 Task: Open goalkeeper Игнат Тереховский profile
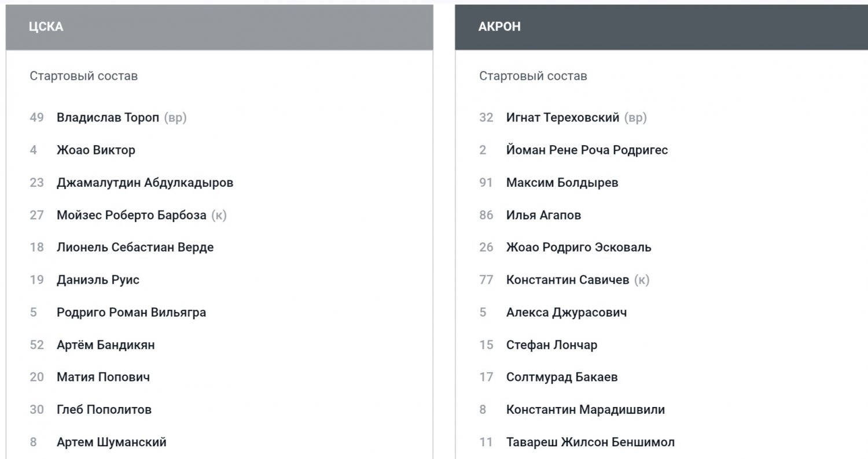pyautogui.click(x=562, y=118)
